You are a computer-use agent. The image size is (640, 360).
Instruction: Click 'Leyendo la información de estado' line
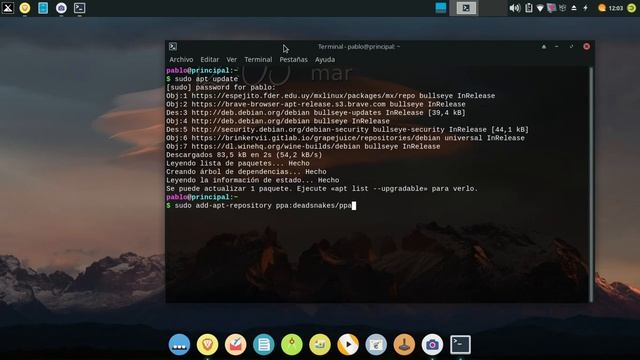click(x=252, y=180)
